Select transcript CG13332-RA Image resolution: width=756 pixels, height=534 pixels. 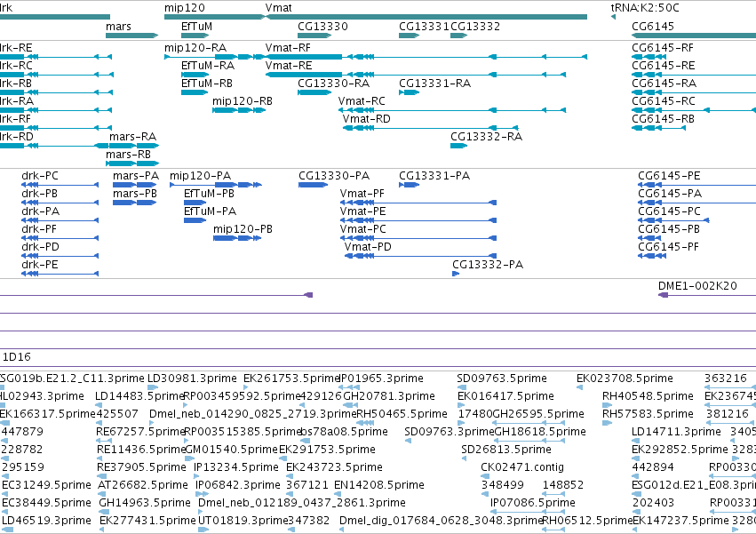[x=458, y=146]
